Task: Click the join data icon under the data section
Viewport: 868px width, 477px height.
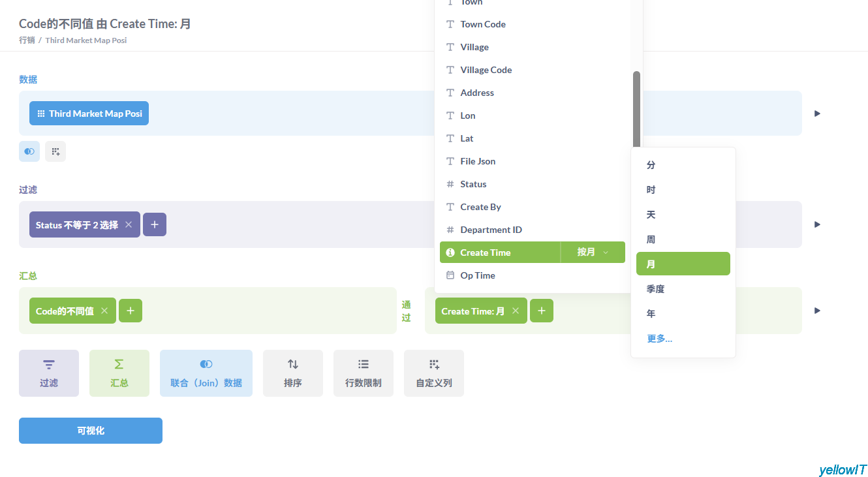Action: pyautogui.click(x=29, y=151)
